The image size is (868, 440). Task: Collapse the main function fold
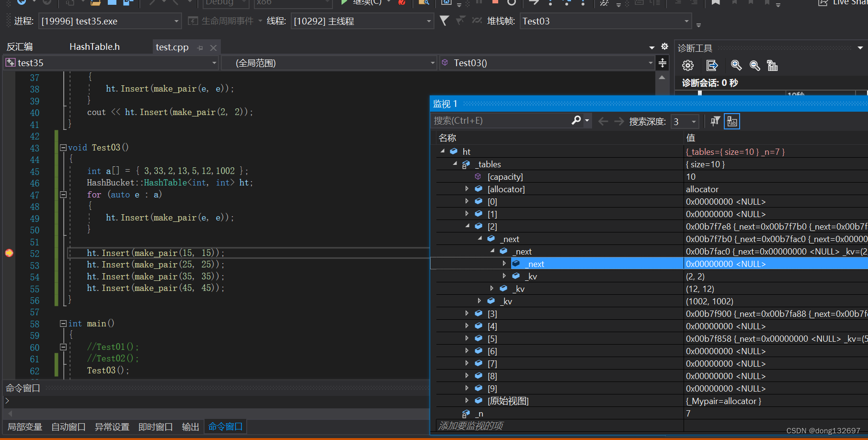(63, 324)
